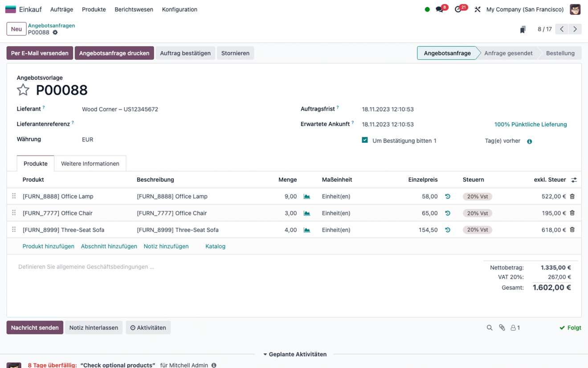The height and width of the screenshot is (368, 588).
Task: Click the green online status dot
Action: click(x=427, y=9)
